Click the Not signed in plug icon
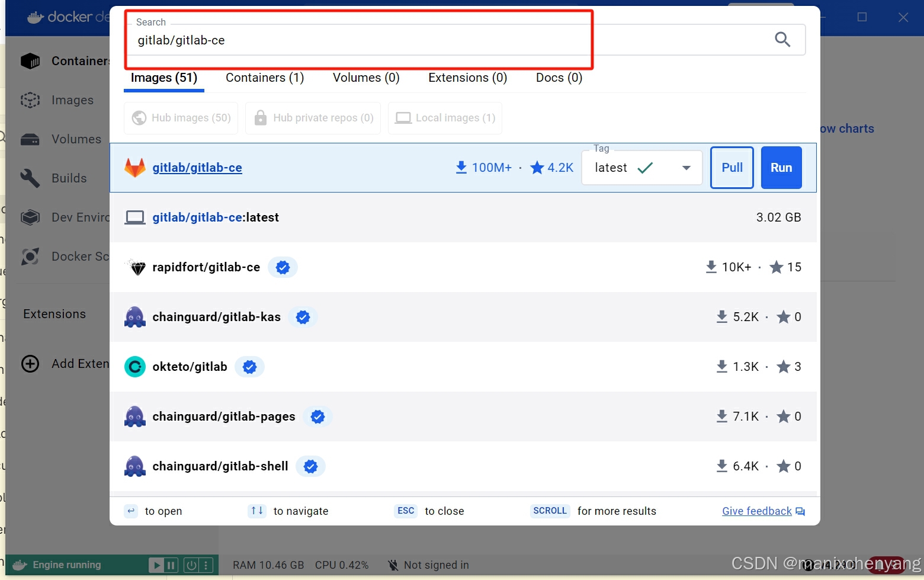This screenshot has height=580, width=924. [x=393, y=565]
